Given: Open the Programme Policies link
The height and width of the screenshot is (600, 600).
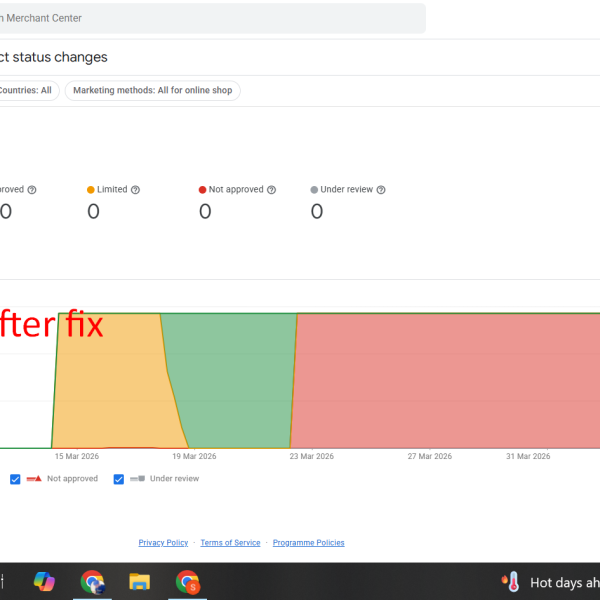Looking at the screenshot, I should [x=308, y=543].
